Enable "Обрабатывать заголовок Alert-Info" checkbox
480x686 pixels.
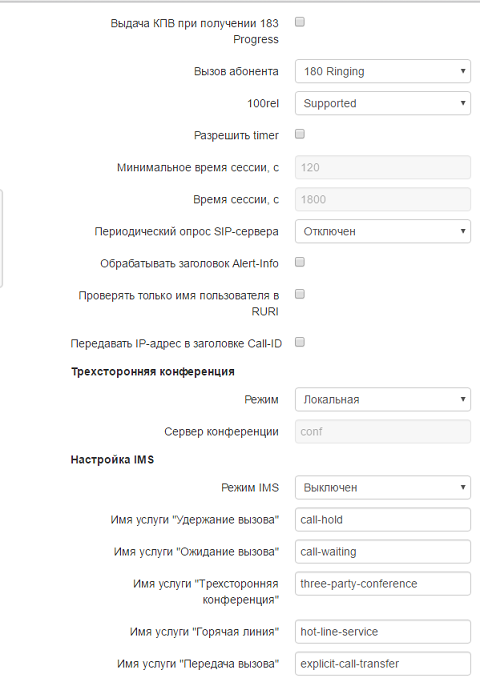(300, 262)
